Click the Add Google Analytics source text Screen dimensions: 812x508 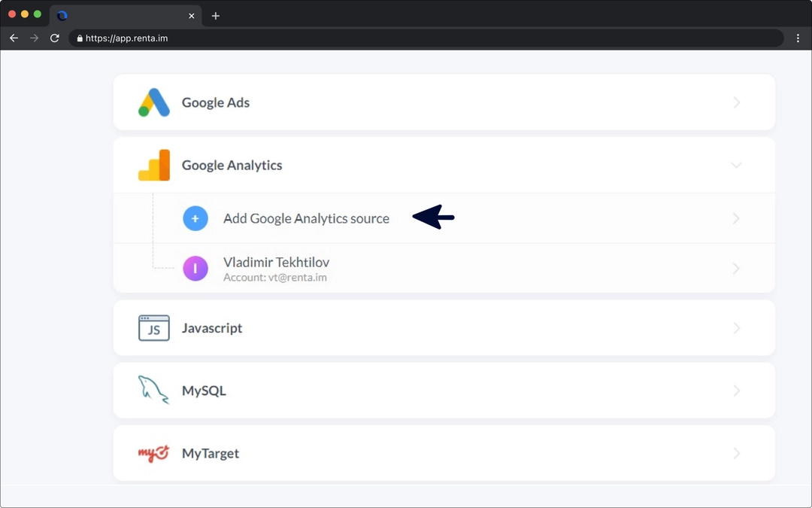(x=306, y=218)
